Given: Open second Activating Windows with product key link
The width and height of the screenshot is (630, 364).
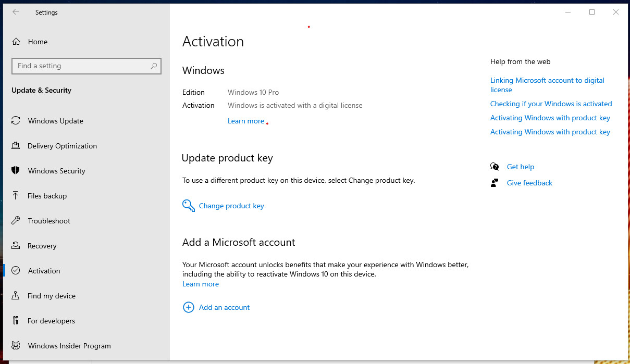Looking at the screenshot, I should (550, 132).
